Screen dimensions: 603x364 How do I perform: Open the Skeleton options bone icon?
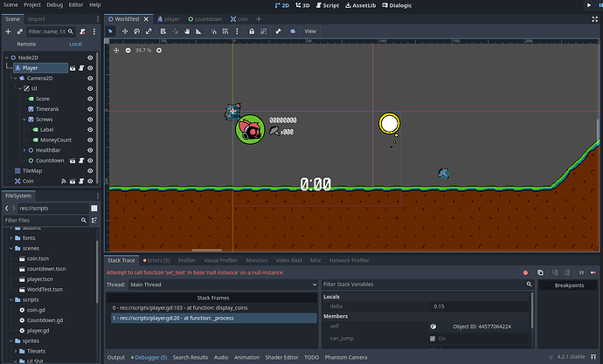279,31
